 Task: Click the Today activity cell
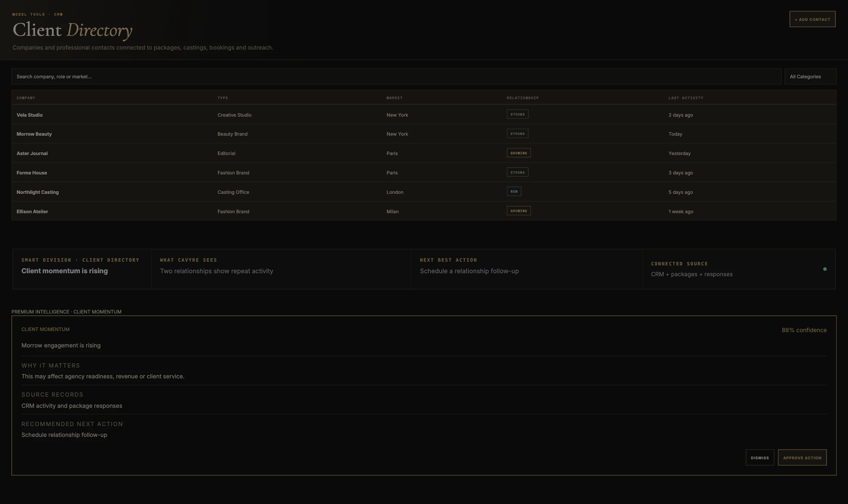click(675, 134)
